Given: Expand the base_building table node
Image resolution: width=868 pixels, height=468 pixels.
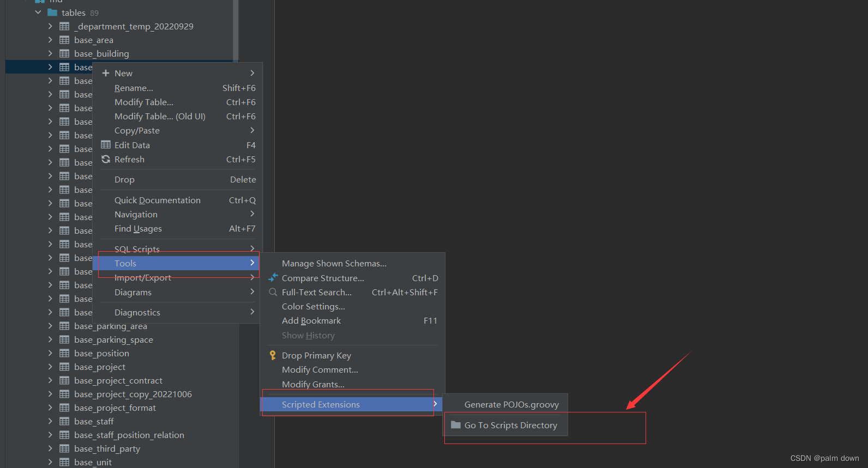Looking at the screenshot, I should [x=50, y=53].
